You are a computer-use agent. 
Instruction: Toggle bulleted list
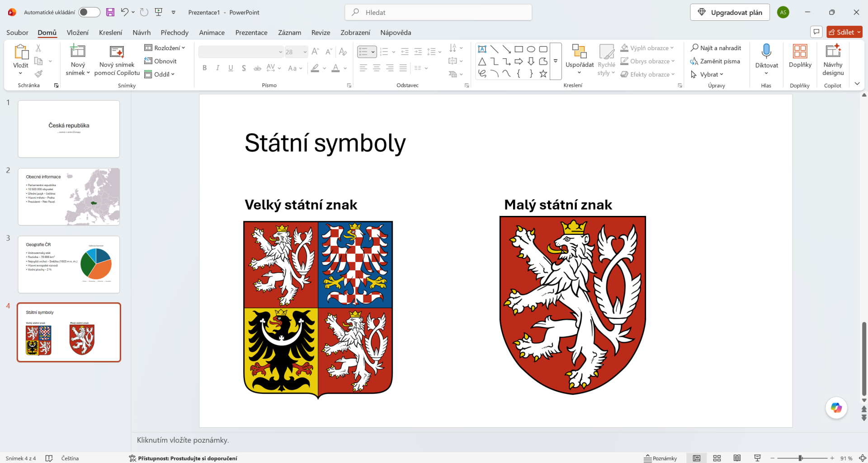(x=363, y=51)
